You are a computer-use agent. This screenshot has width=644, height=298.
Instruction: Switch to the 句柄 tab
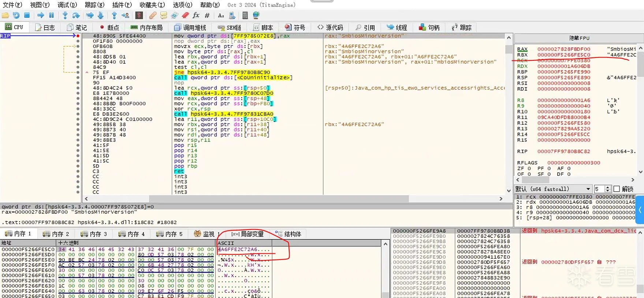(x=429, y=27)
